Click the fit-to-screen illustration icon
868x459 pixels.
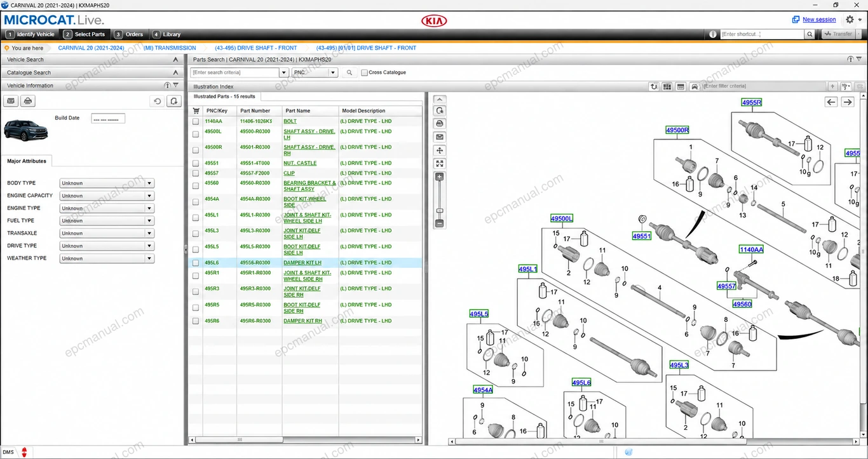439,164
